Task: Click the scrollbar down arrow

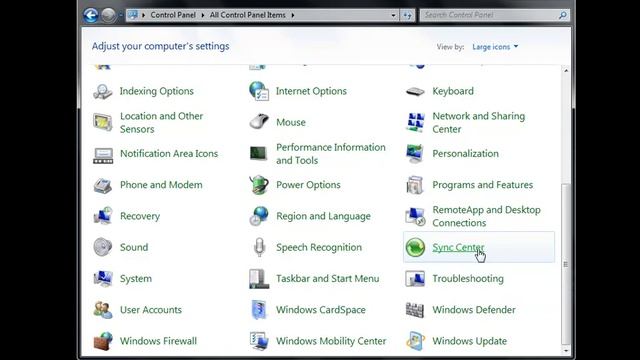Action: 566,351
